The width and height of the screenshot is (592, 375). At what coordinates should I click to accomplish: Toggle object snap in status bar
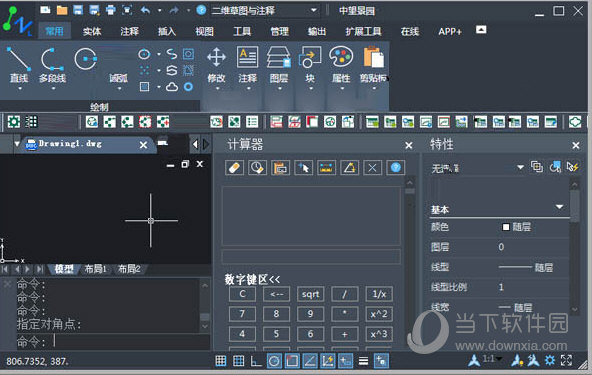(x=292, y=361)
